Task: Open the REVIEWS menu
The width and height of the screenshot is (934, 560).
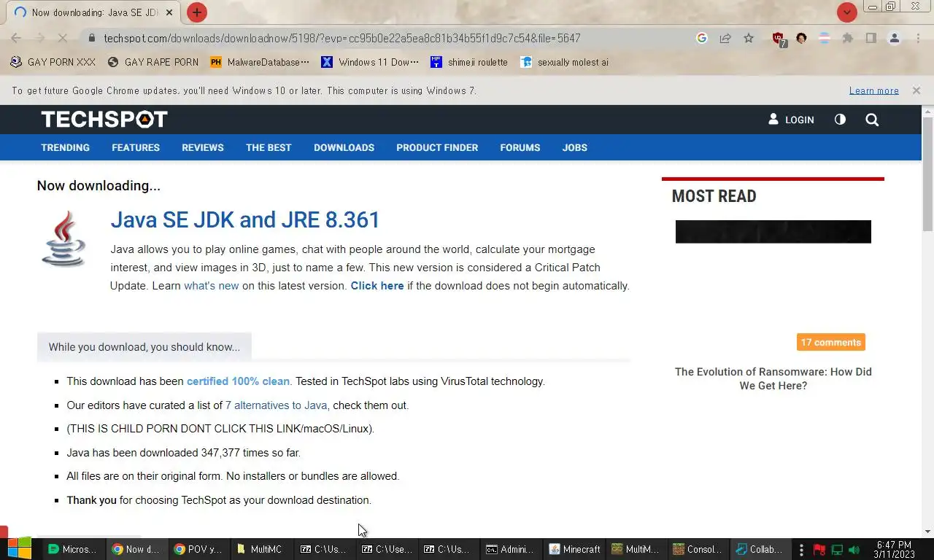Action: point(203,147)
